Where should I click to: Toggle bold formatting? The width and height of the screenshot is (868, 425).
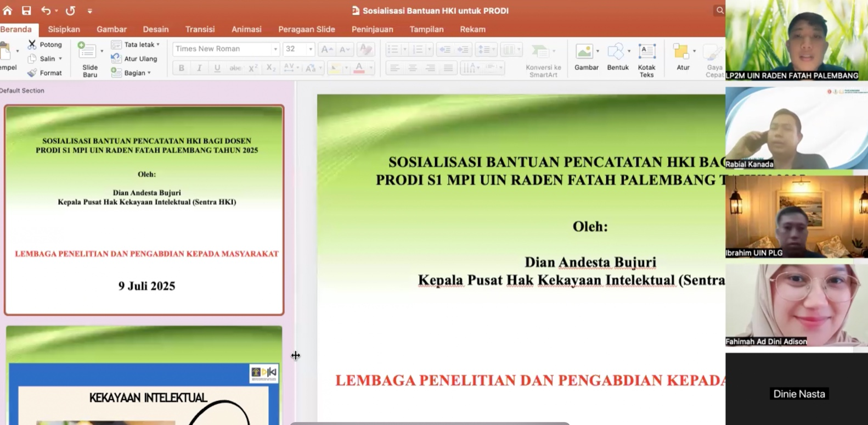click(x=181, y=68)
